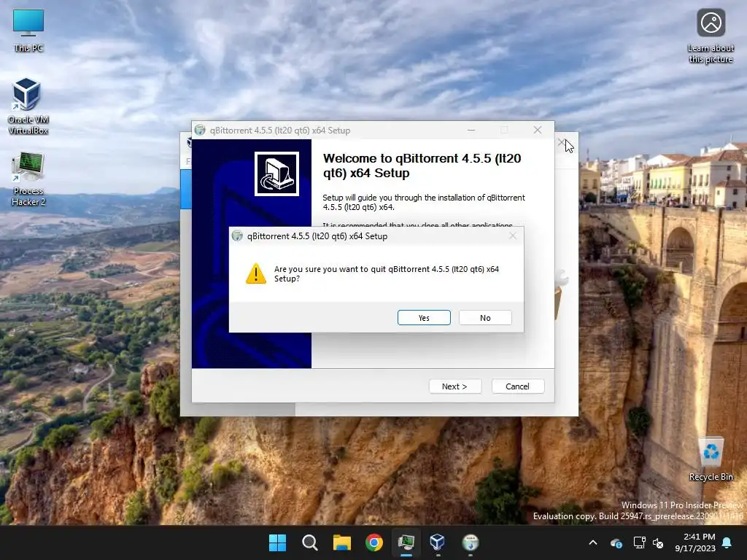Open taskbar Search
Screen dimensions: 747x560
click(309, 542)
